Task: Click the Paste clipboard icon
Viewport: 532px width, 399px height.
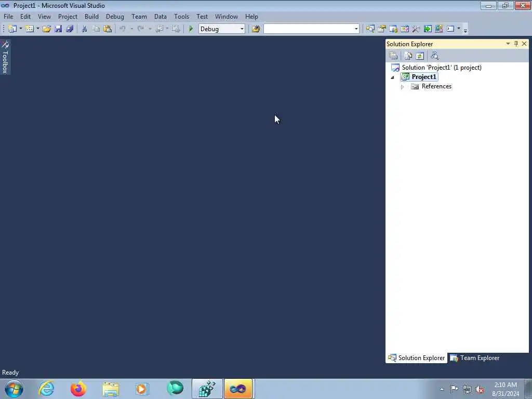Action: [108, 29]
